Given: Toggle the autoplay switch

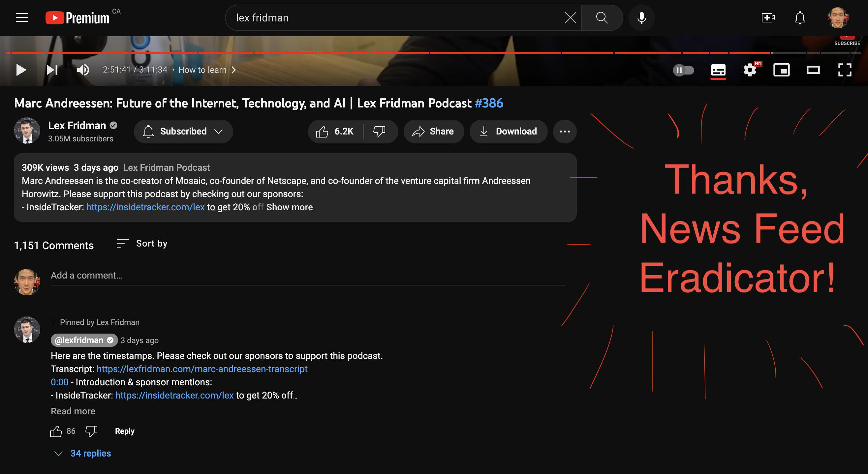Looking at the screenshot, I should click(x=683, y=70).
